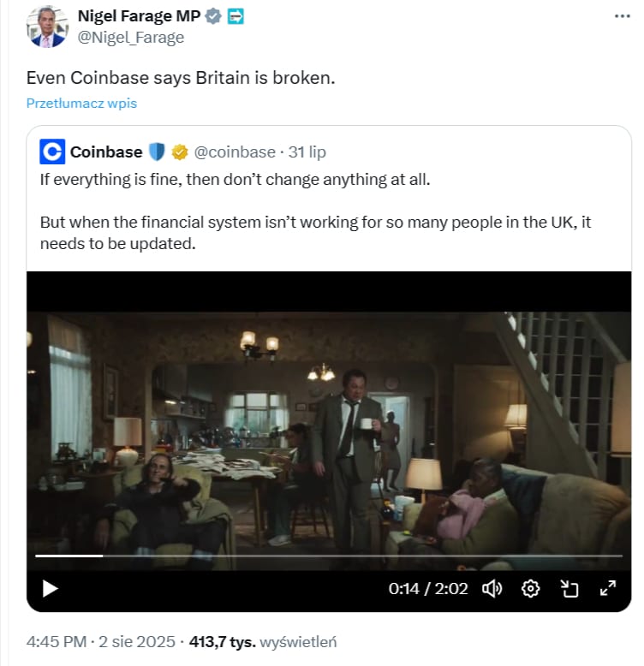Open the Coinbase account name in quoted post
644x666 pixels.
106,152
